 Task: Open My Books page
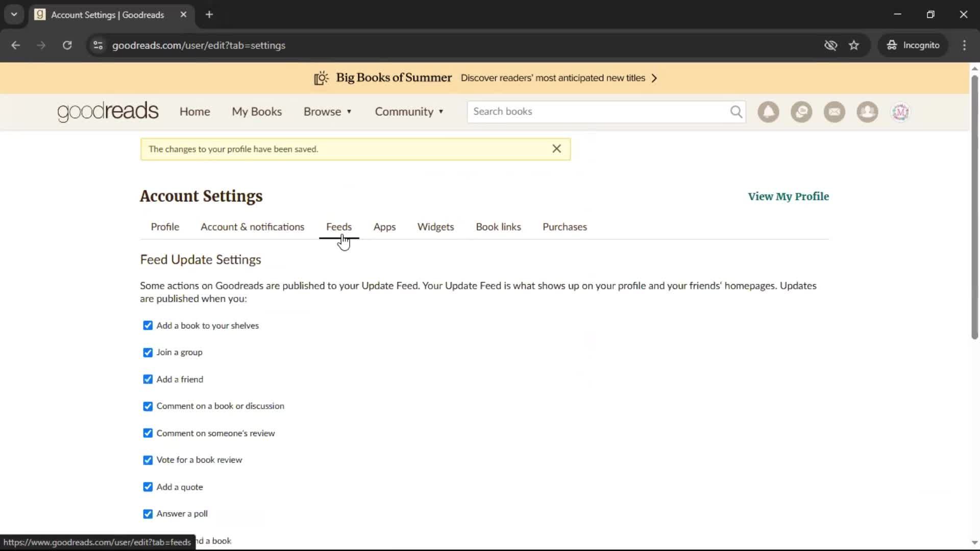(257, 112)
